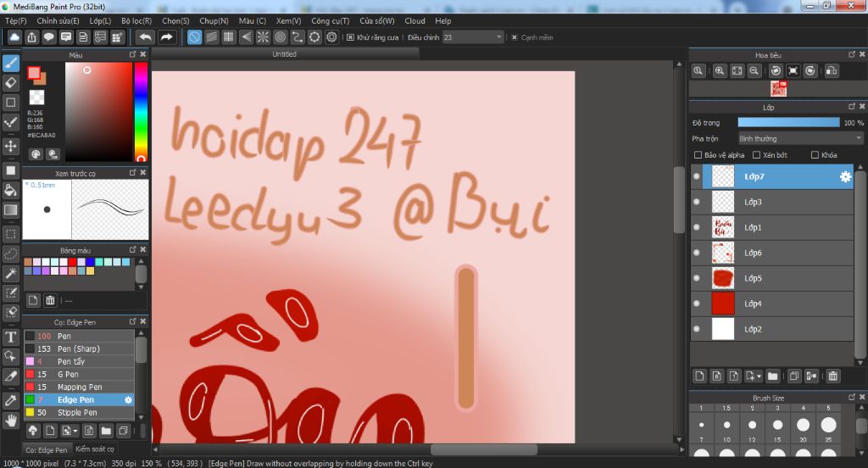Open the 'Điều chỉnh' value dropdown

(x=473, y=37)
